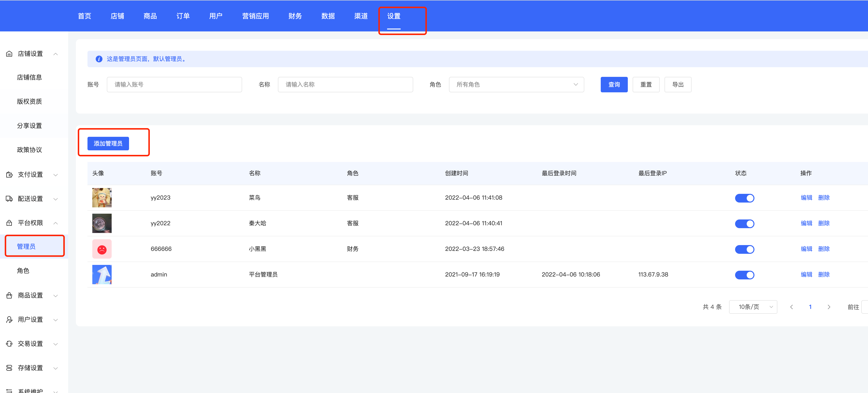This screenshot has width=868, height=393.
Task: Toggle the admin account status switch
Action: tap(744, 275)
